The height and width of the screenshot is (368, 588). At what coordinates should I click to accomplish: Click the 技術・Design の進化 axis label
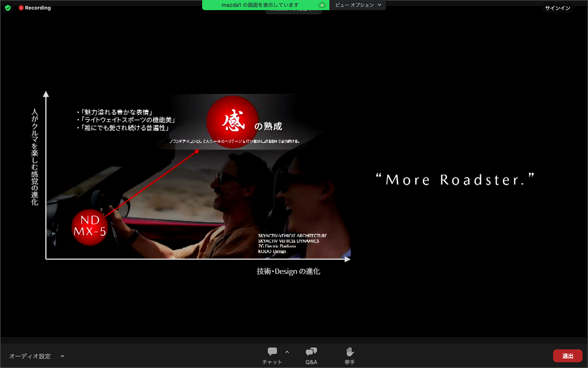288,271
